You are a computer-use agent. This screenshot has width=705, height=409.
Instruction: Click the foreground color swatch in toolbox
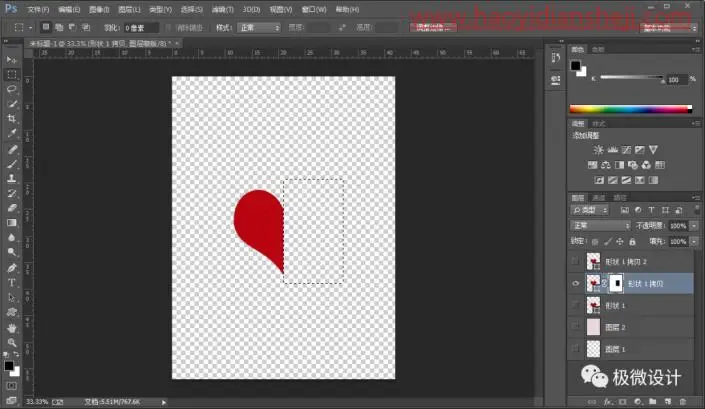point(9,366)
